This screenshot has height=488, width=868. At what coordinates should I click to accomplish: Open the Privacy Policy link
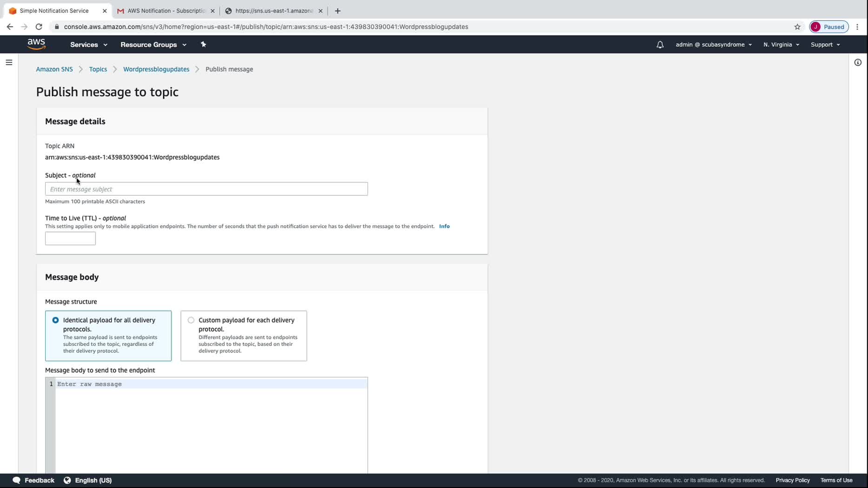click(x=793, y=480)
